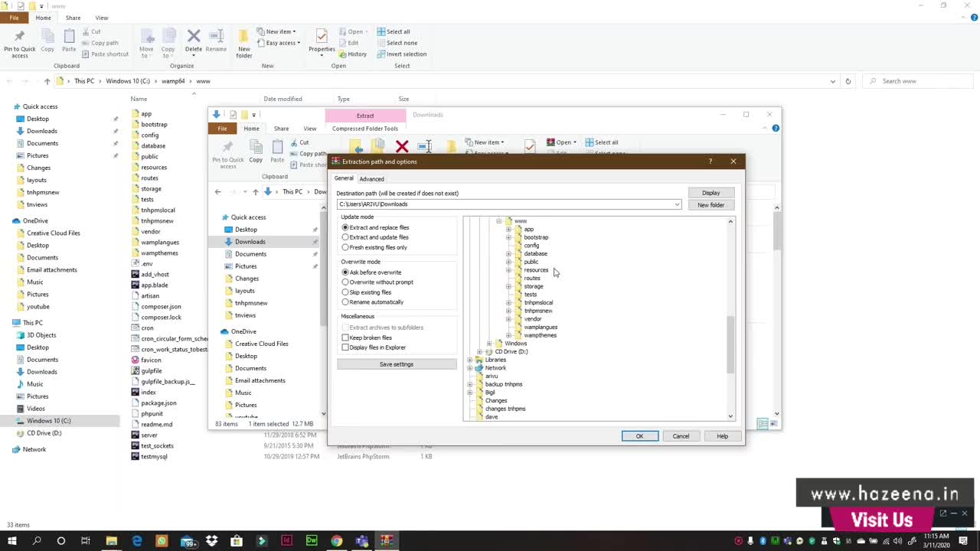Confirm extraction with OK button

pyautogui.click(x=639, y=436)
